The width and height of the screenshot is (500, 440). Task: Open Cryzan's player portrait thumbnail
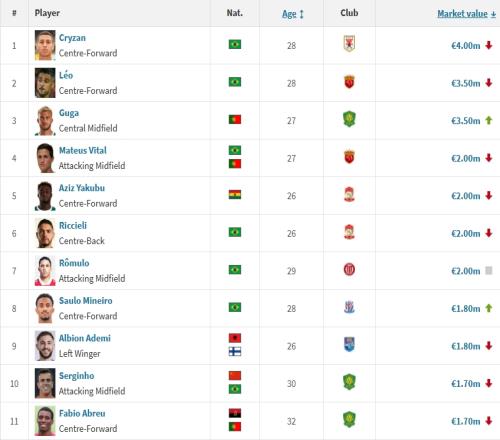point(45,45)
